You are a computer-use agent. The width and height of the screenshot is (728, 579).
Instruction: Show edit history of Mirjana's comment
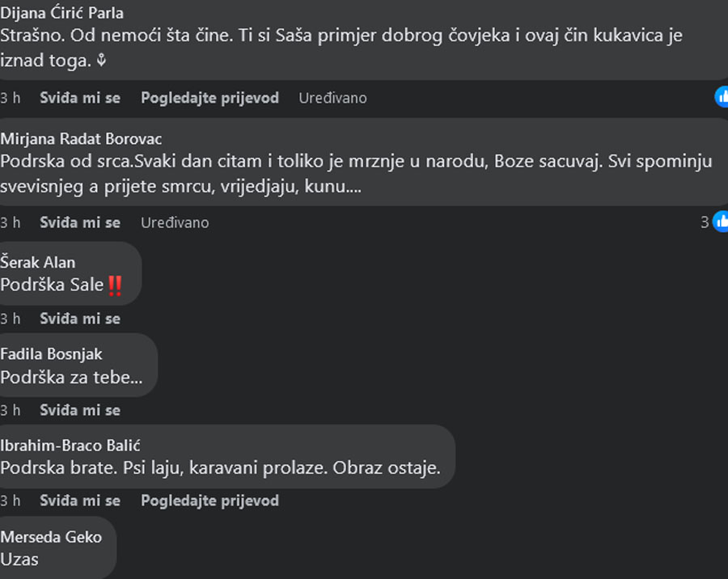click(x=175, y=222)
